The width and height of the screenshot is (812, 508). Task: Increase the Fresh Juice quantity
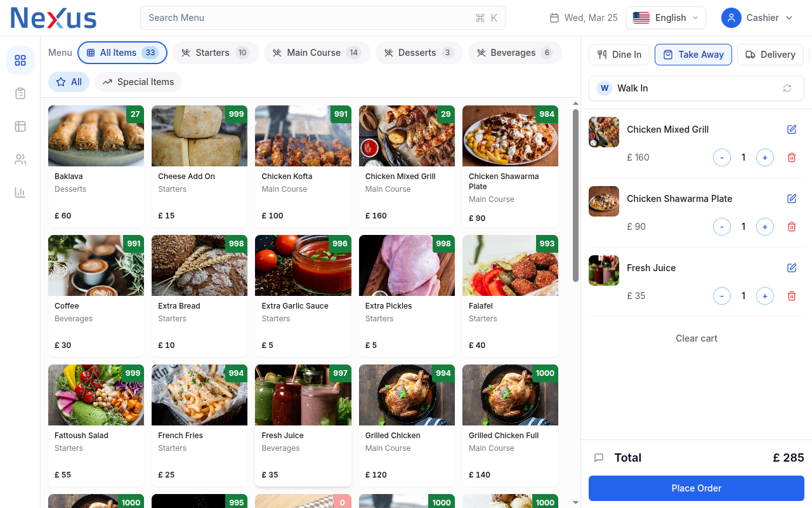point(765,296)
